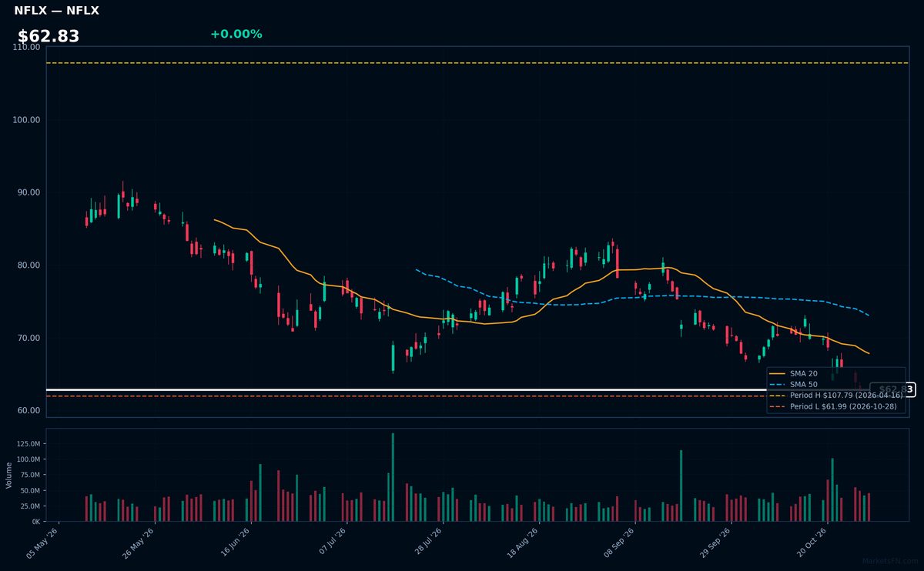Click the 'SMA 50' legend entry

(794, 384)
